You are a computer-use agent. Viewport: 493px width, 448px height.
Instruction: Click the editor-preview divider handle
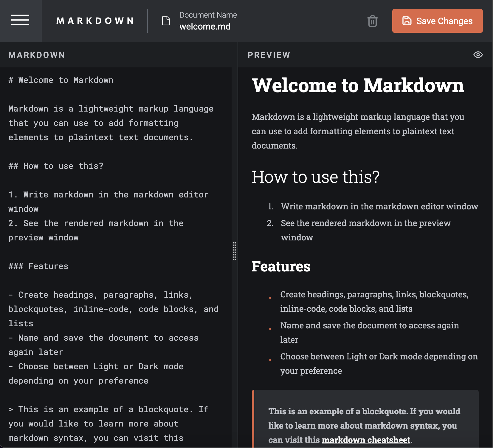click(x=235, y=251)
